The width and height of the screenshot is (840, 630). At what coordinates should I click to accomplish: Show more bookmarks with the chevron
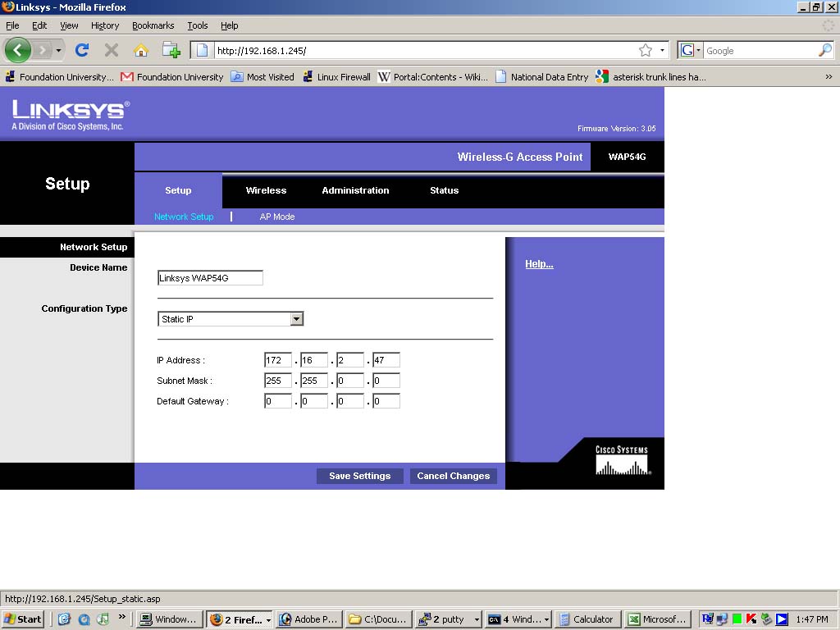pos(829,76)
